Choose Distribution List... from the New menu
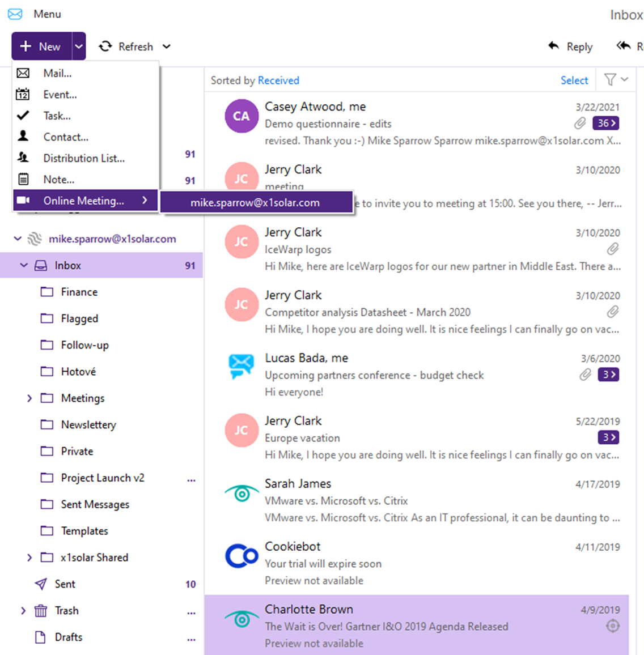644x655 pixels. (86, 158)
